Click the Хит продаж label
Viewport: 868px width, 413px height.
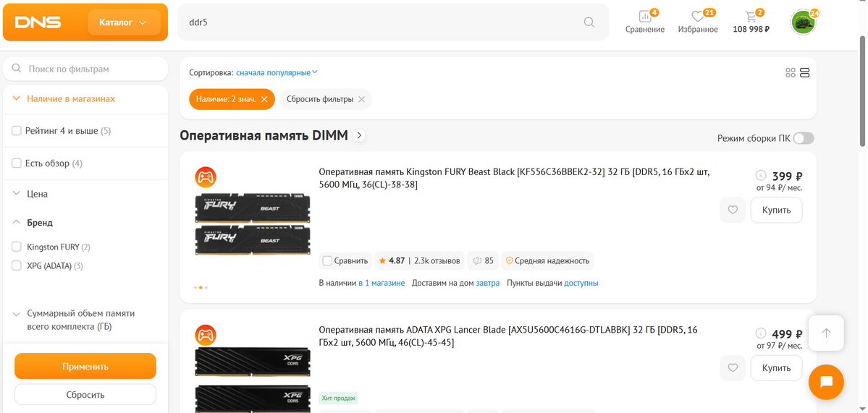point(339,398)
